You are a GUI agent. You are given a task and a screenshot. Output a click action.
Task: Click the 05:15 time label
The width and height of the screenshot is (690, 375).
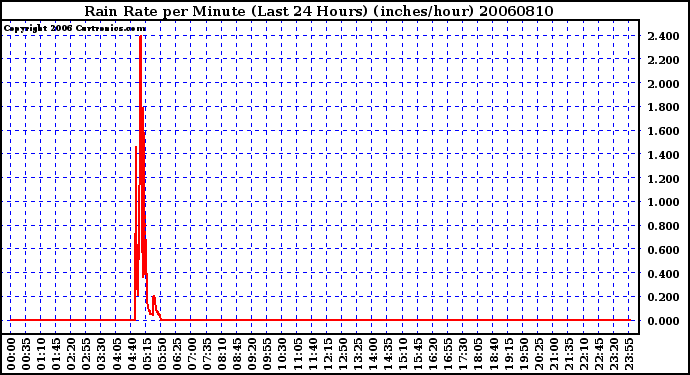point(147,354)
